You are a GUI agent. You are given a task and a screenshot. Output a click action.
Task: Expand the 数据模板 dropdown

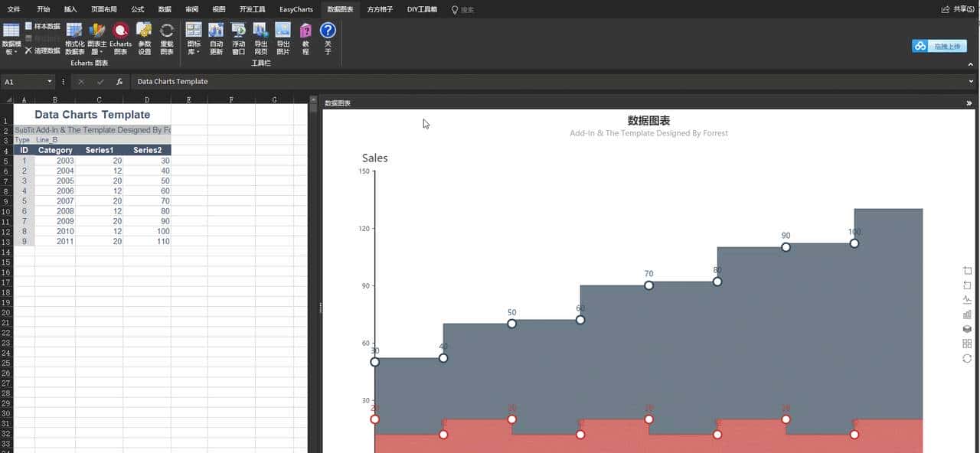11,38
